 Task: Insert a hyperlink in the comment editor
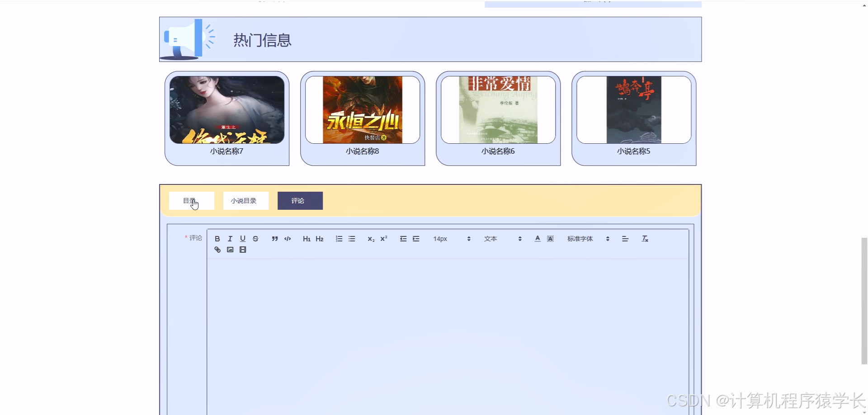[x=217, y=249]
